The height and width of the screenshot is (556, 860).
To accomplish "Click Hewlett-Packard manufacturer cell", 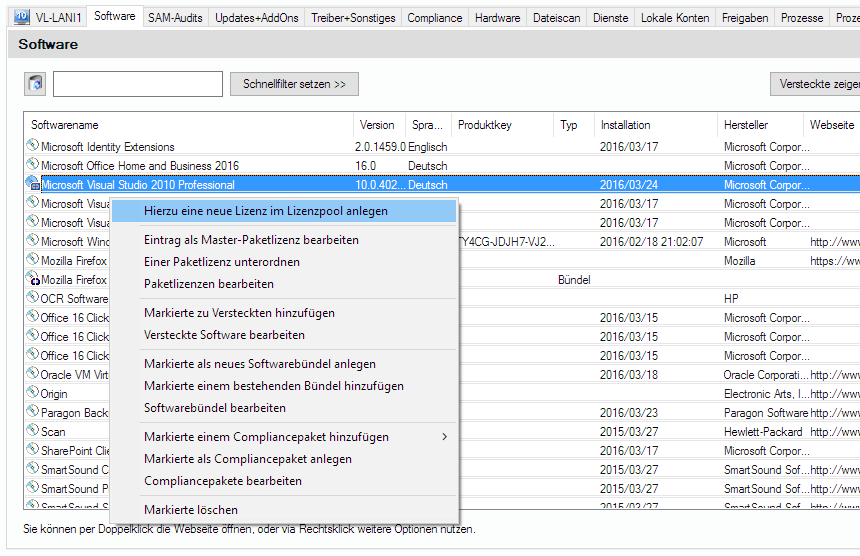I will [763, 432].
